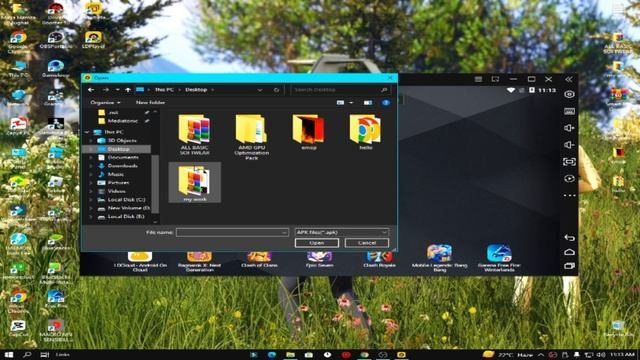Image resolution: width=640 pixels, height=360 pixels.
Task: Go back in the Open dialog
Action: tap(91, 90)
